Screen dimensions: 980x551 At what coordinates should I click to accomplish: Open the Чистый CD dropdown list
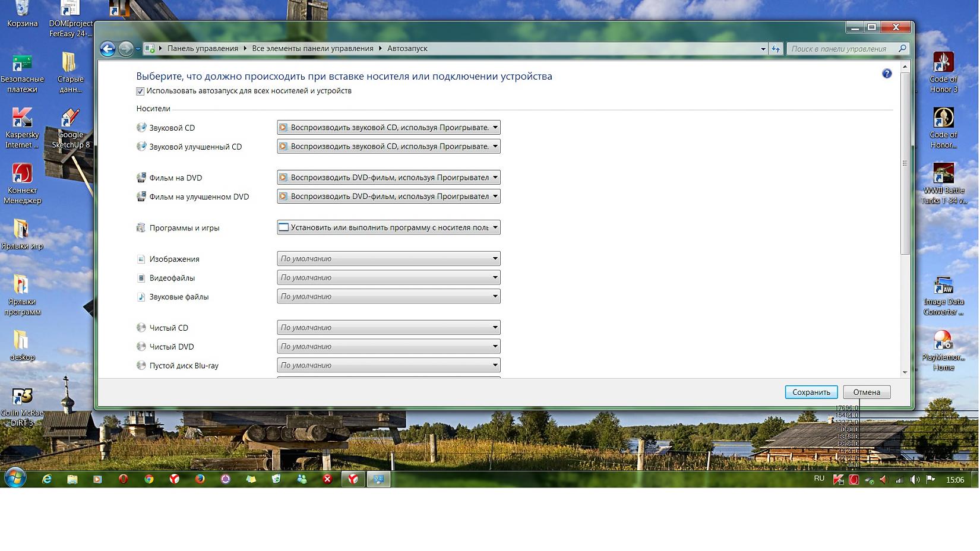[x=388, y=328]
